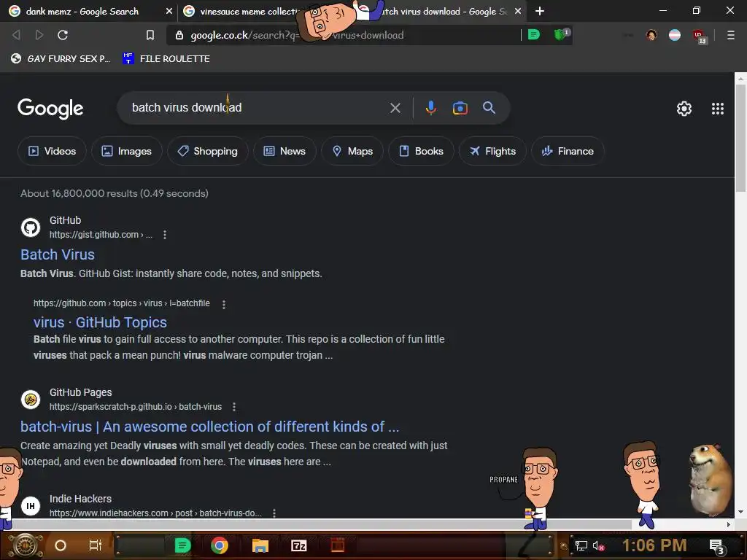Click the padlock site security icon
The width and height of the screenshot is (747, 560).
(x=179, y=35)
